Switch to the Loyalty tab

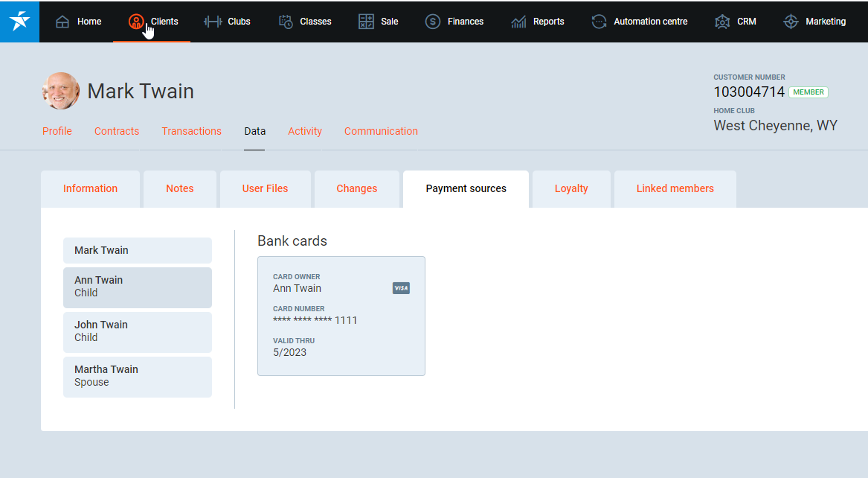(x=571, y=188)
